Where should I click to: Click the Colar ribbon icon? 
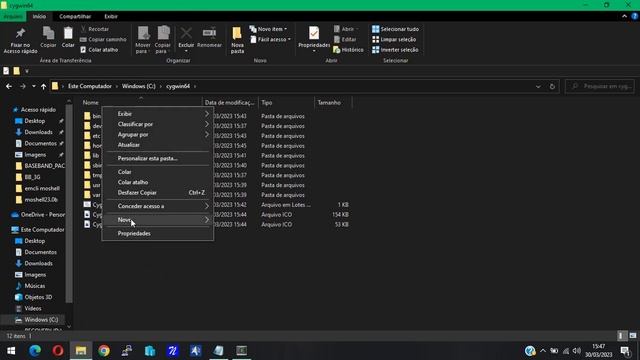pos(68,38)
